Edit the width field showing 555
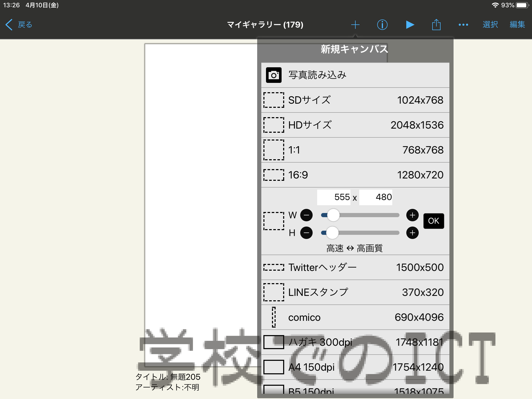 334,197
